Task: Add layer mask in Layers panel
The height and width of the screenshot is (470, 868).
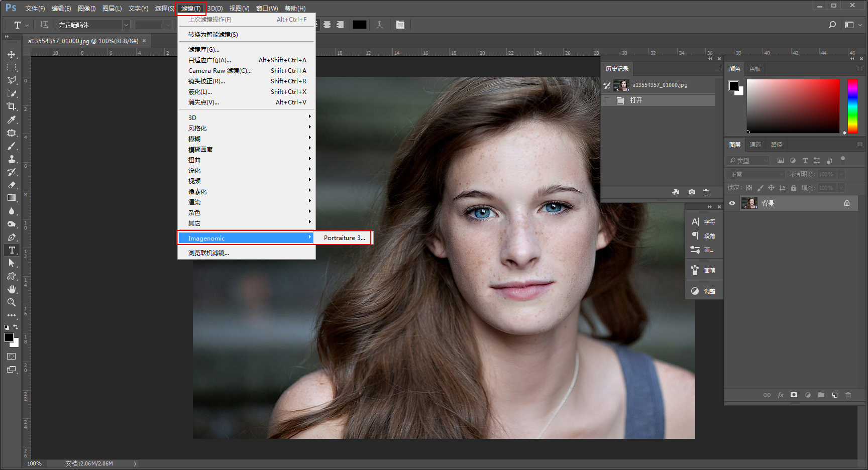Action: click(794, 395)
